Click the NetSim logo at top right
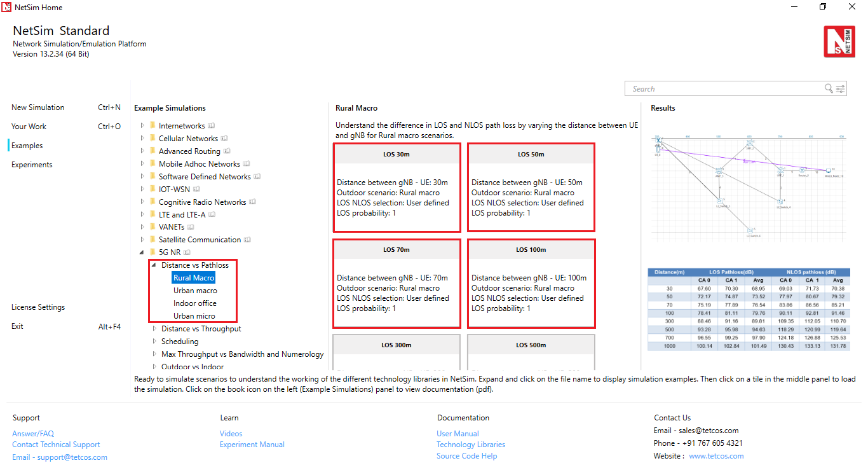This screenshot has height=463, width=868. coord(839,41)
